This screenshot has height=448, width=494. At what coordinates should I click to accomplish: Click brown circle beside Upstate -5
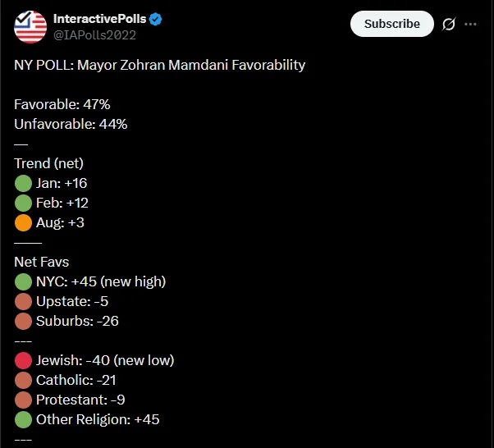(x=23, y=301)
